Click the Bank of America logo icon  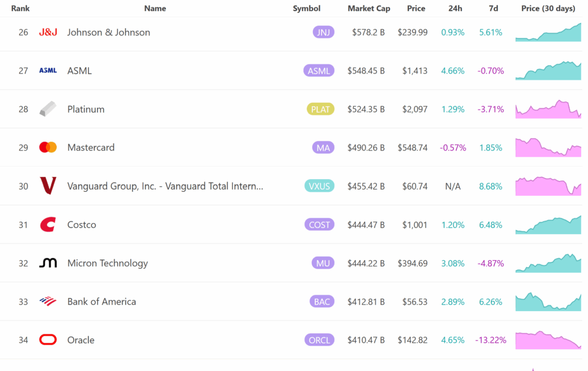tap(48, 302)
